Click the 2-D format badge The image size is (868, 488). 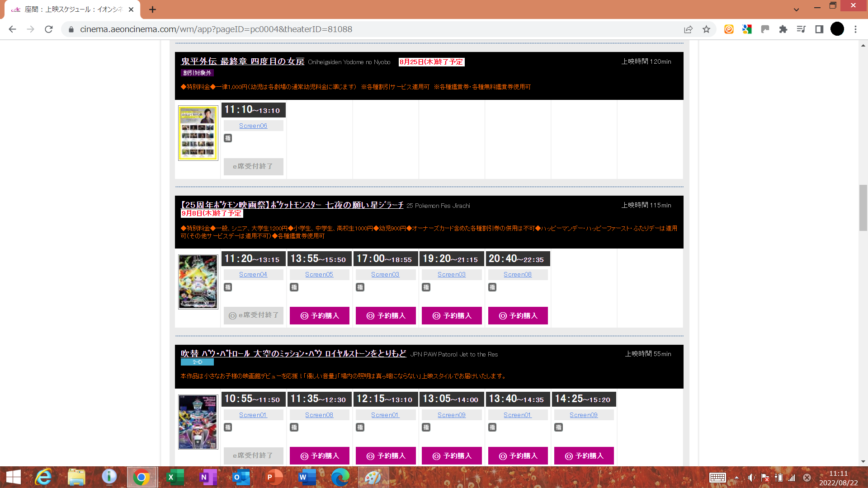pyautogui.click(x=197, y=362)
